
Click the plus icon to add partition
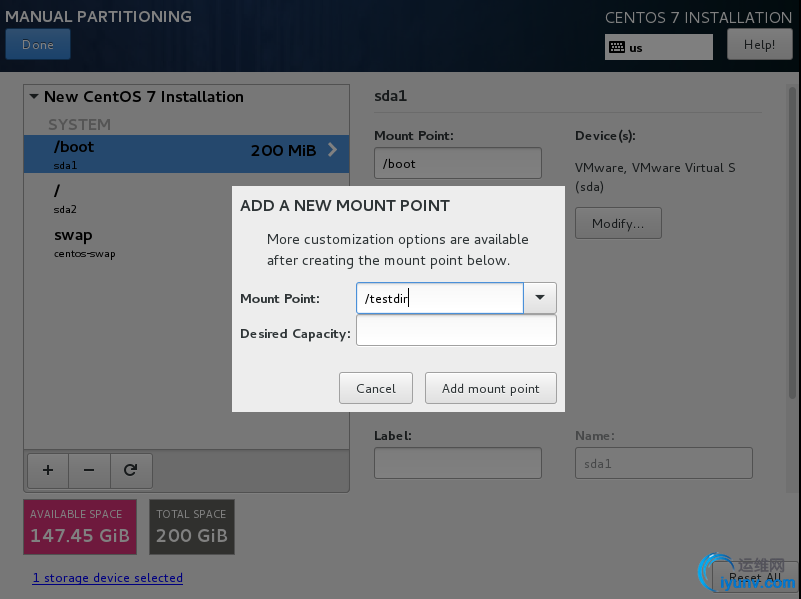click(48, 469)
